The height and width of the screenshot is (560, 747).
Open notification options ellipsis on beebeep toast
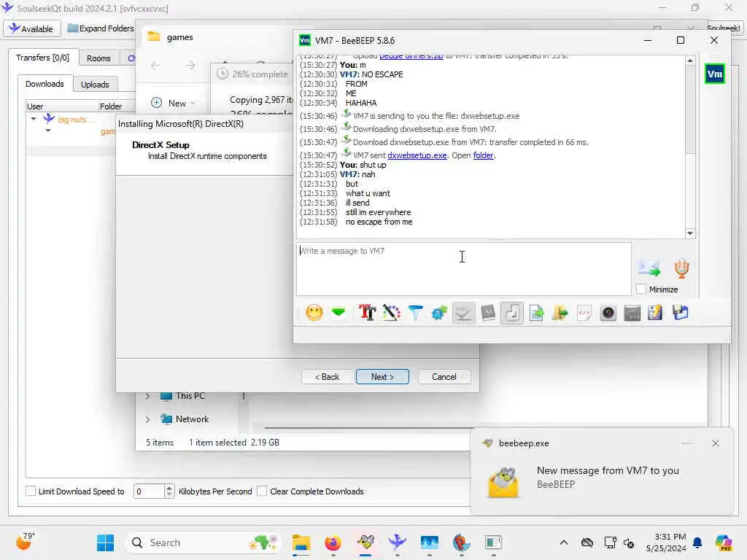coord(686,443)
